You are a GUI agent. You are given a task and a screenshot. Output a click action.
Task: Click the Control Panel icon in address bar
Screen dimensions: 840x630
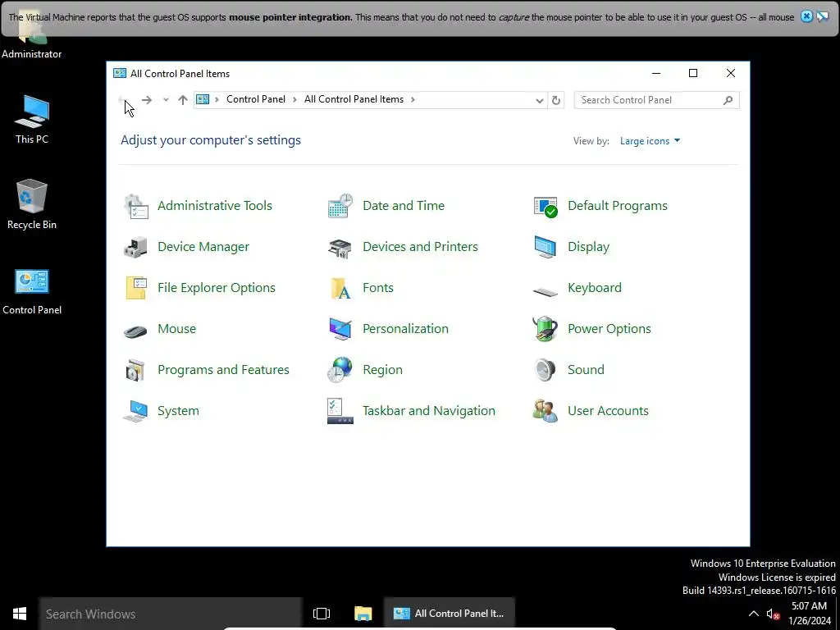tap(203, 99)
